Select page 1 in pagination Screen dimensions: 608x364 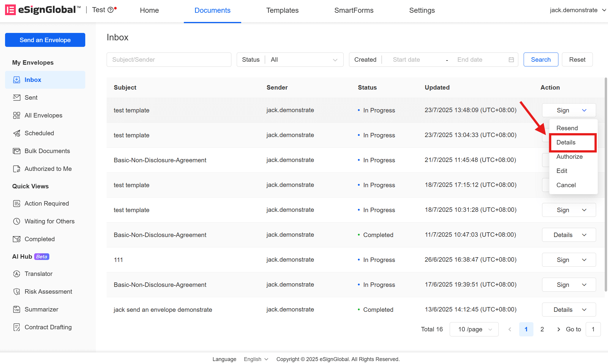526,329
